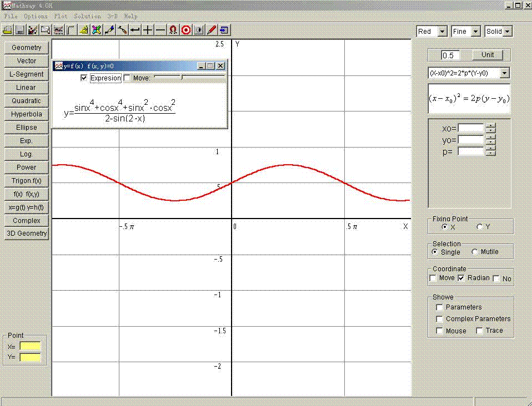Close the y=f(x) f(x,y)=0 dialog
The image size is (532, 406).
click(220, 66)
